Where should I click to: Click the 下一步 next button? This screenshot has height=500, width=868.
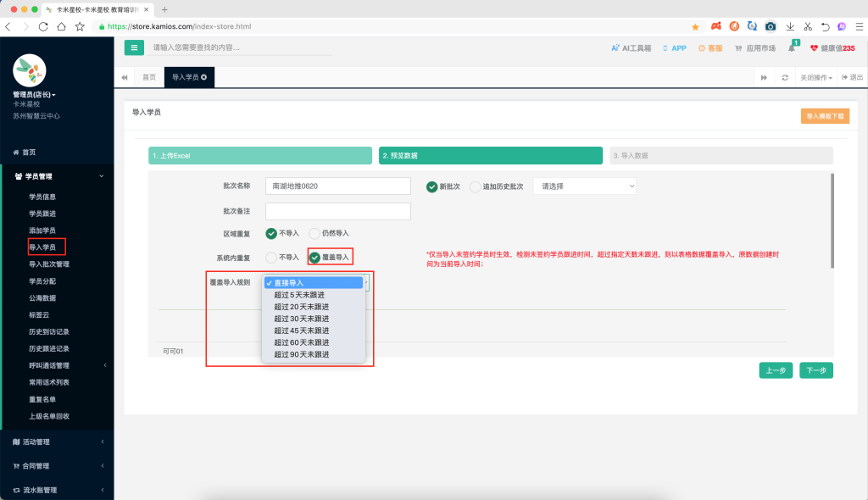(816, 370)
